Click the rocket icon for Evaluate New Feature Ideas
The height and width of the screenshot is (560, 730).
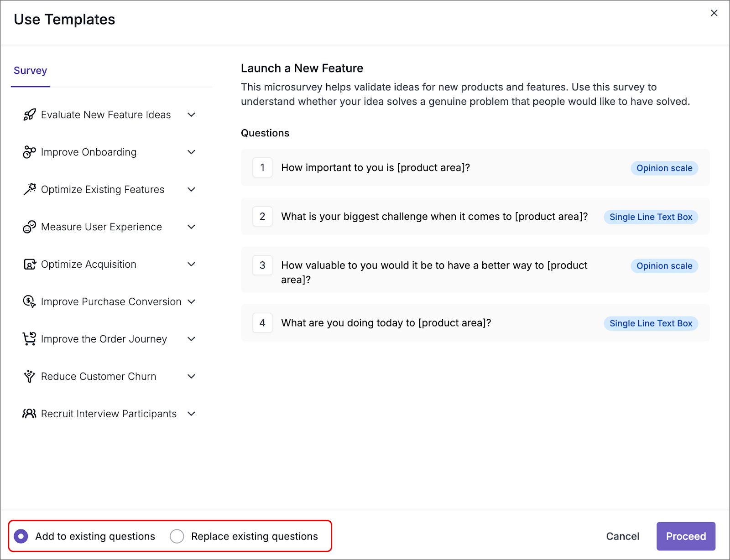[x=30, y=115]
